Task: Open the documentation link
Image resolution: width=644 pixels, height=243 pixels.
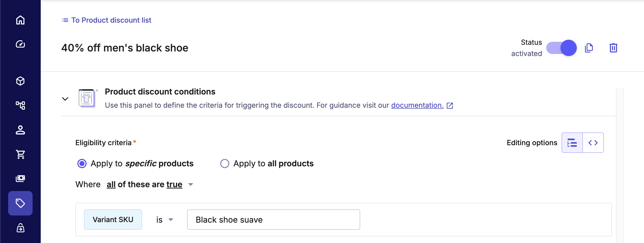Action: [417, 105]
